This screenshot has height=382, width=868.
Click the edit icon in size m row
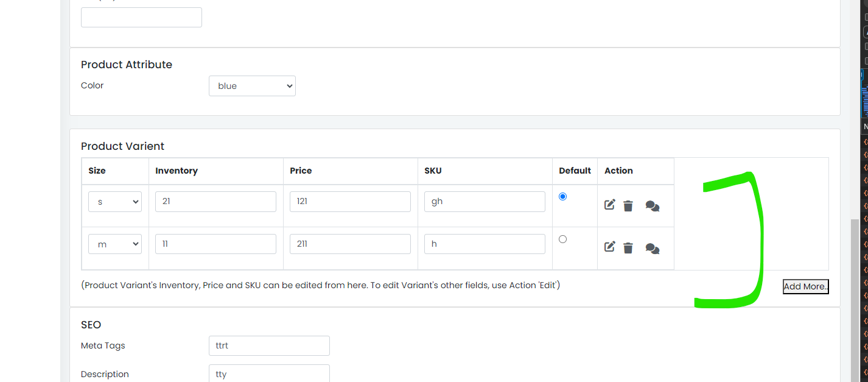[609, 247]
